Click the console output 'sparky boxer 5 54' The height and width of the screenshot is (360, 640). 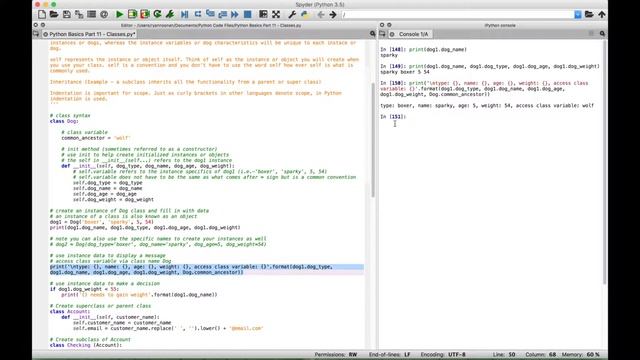coord(404,72)
